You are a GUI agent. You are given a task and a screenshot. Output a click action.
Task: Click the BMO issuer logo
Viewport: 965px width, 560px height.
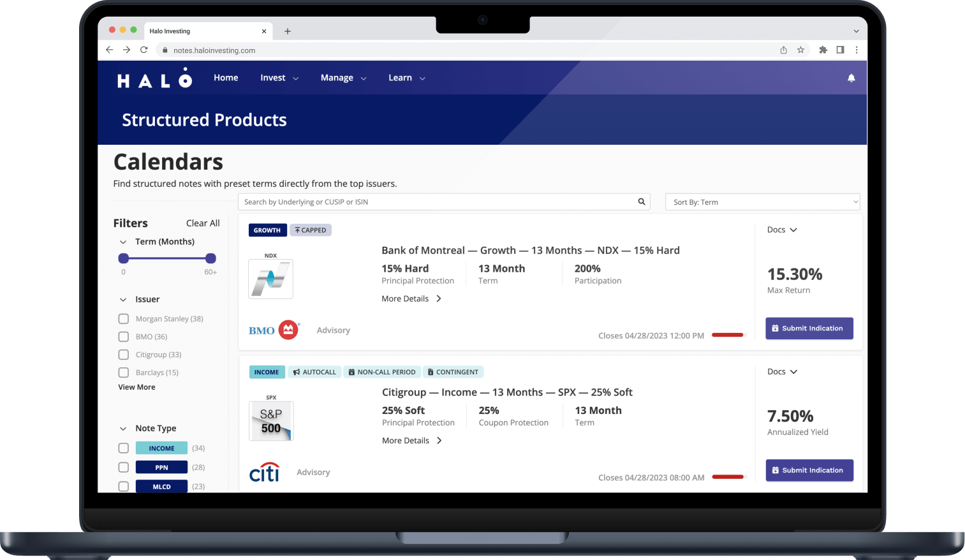[274, 330]
